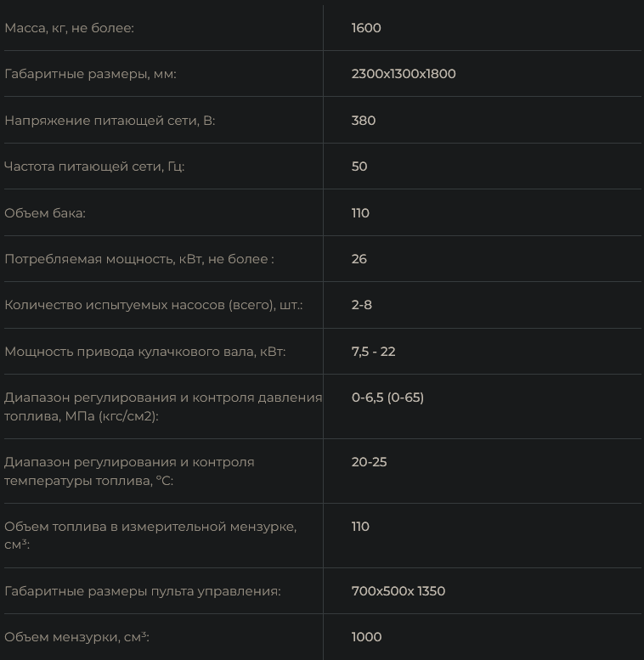This screenshot has width=644, height=660.
Task: Select the supply voltage value 380
Action: coord(364,121)
